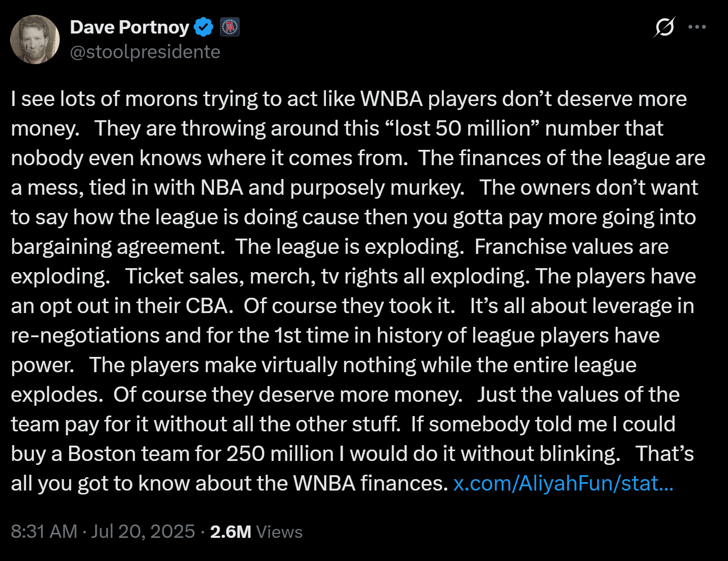The width and height of the screenshot is (728, 561).
Task: Follow the x.com/AliyahFun/stat… link
Action: [x=563, y=484]
